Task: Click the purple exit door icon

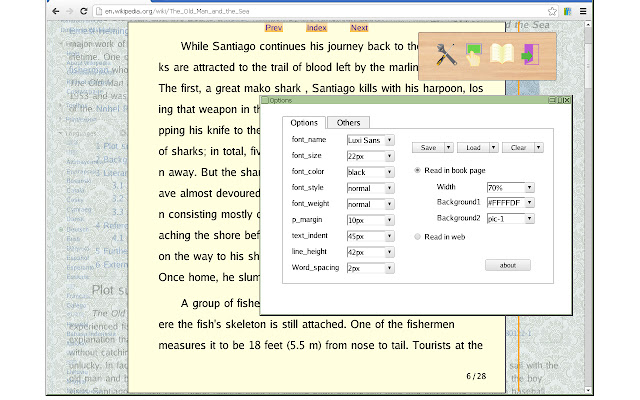Action: click(x=530, y=54)
